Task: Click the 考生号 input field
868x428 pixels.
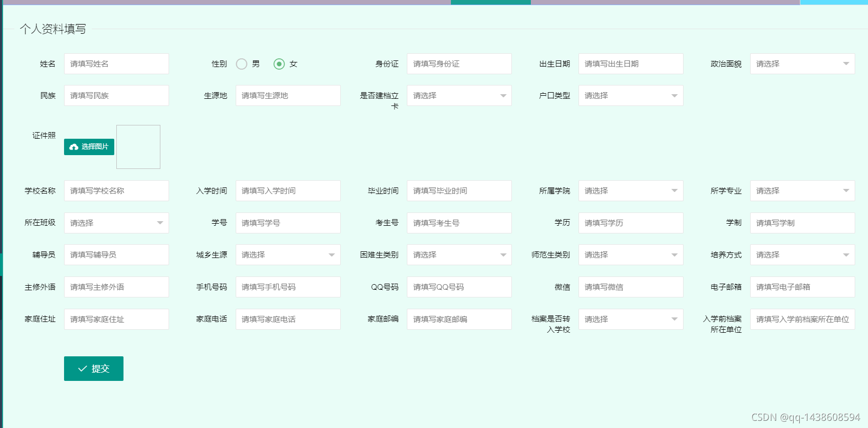Action: tap(459, 223)
